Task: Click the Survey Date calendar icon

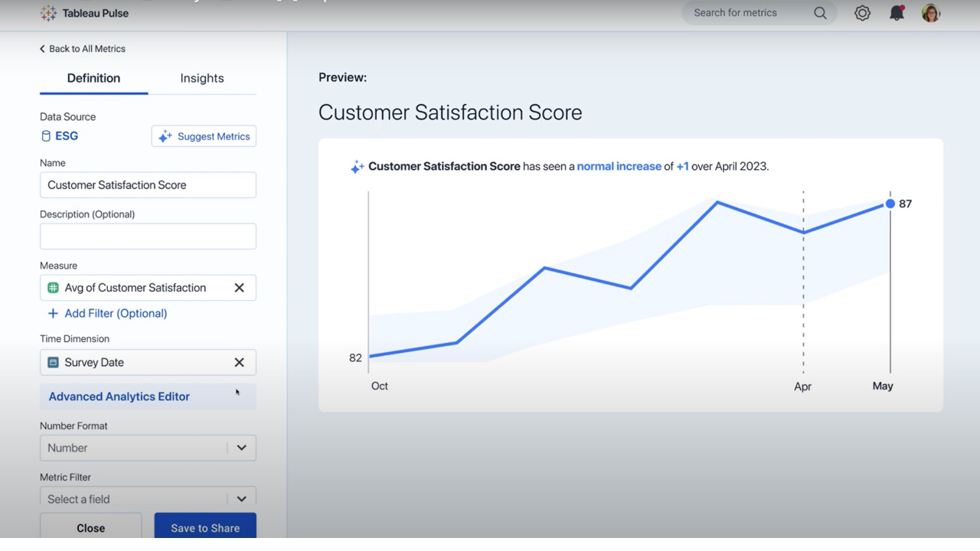Action: (53, 363)
